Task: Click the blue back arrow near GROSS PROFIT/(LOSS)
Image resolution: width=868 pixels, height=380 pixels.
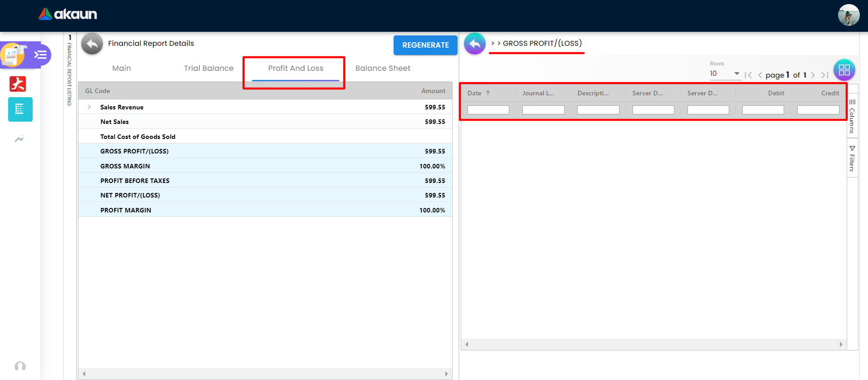Action: click(x=475, y=44)
